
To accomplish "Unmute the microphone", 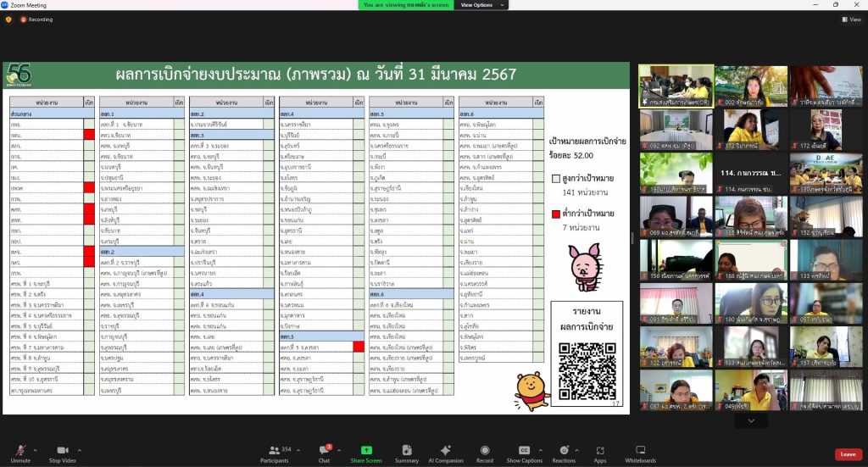I will click(20, 453).
